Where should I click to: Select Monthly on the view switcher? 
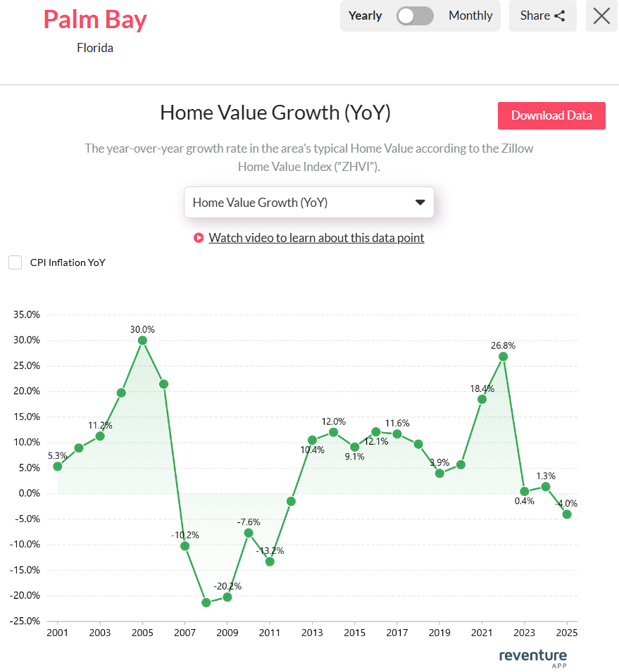(x=470, y=15)
